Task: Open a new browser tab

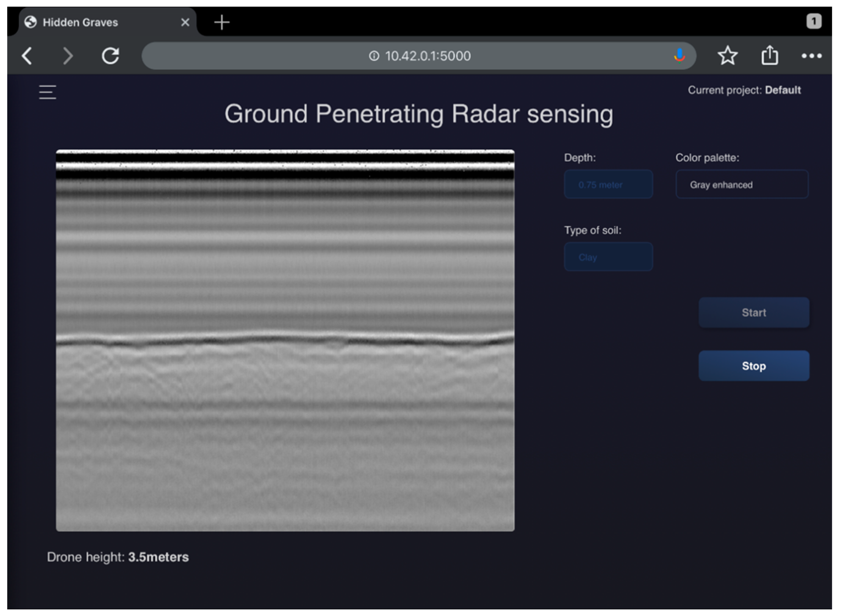Action: click(222, 22)
